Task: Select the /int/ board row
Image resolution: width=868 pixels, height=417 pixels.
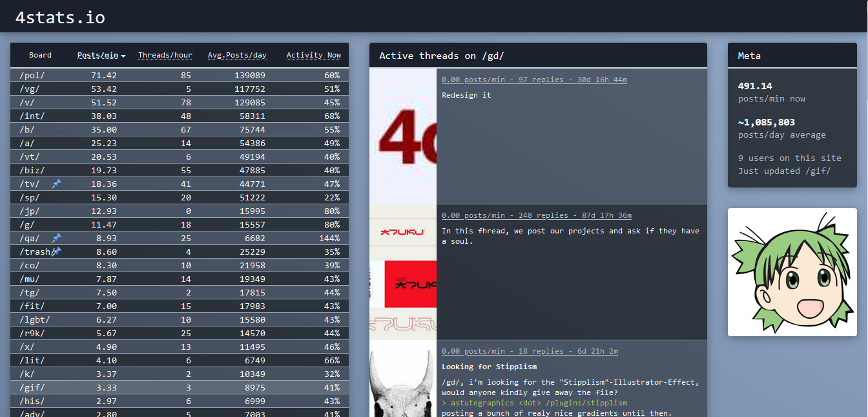Action: (180, 116)
